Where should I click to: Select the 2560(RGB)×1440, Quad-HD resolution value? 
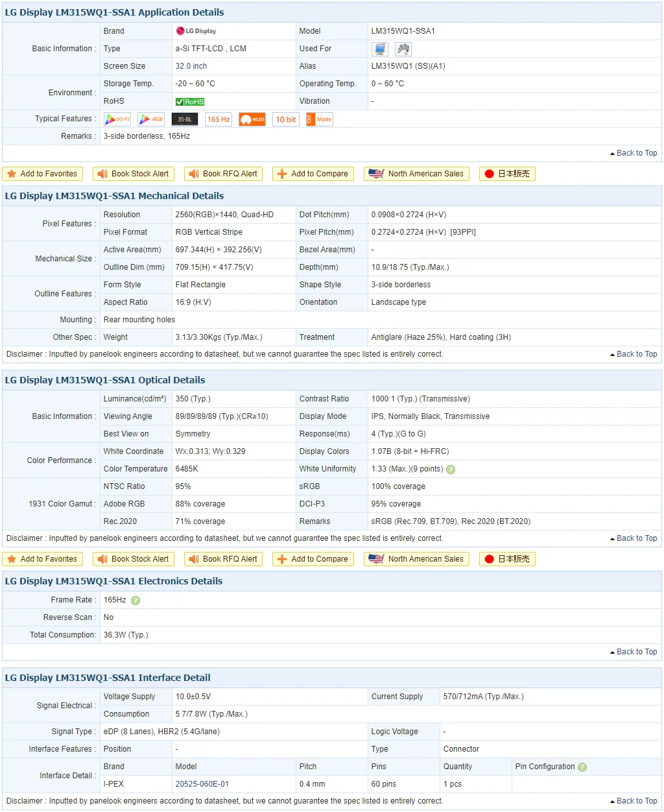(224, 215)
